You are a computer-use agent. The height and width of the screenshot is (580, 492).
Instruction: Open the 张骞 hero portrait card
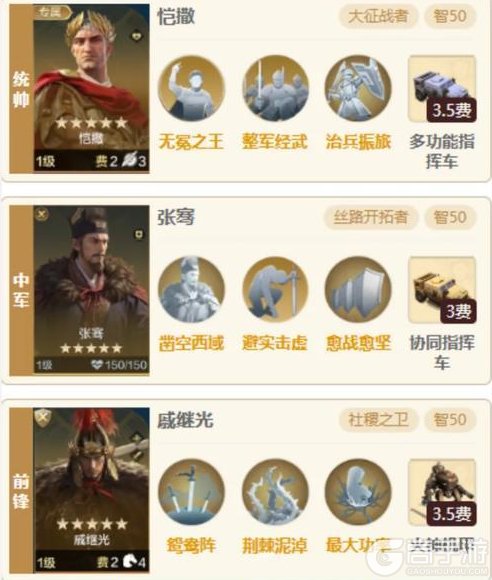tap(91, 290)
